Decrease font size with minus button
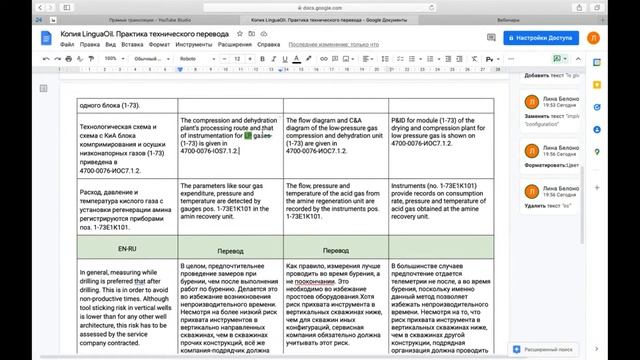This screenshot has height=360, width=640. 224,59
